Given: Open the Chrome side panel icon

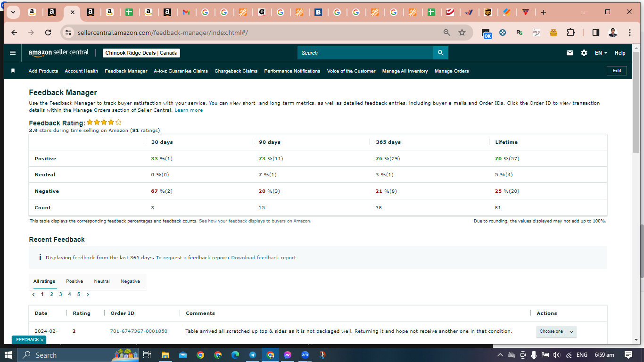Looking at the screenshot, I should [x=596, y=33].
